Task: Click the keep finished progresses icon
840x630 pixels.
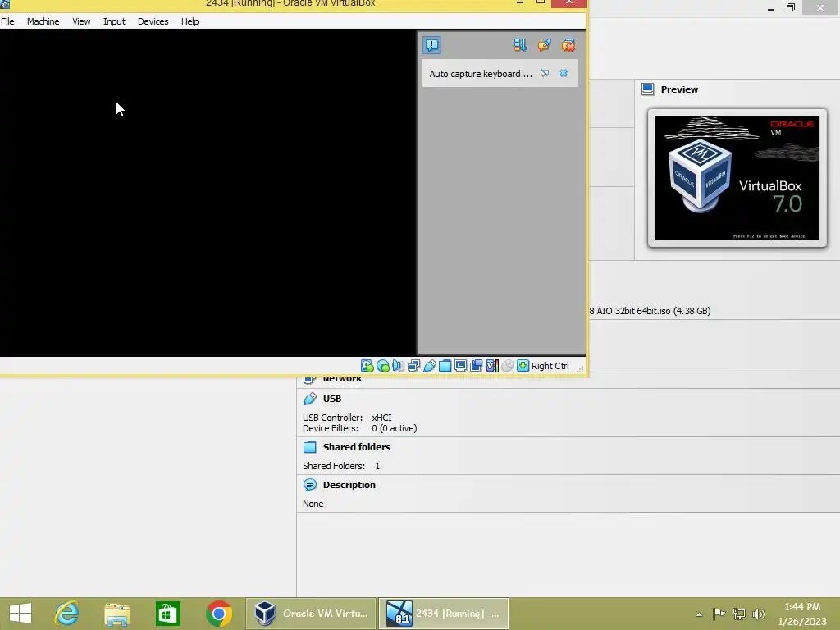Action: click(x=545, y=45)
